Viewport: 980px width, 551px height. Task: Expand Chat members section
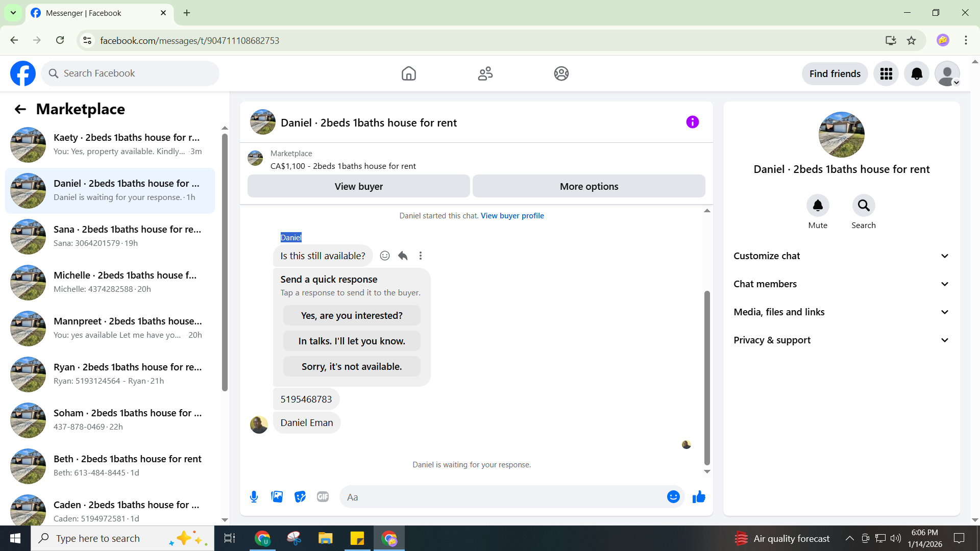[841, 284]
